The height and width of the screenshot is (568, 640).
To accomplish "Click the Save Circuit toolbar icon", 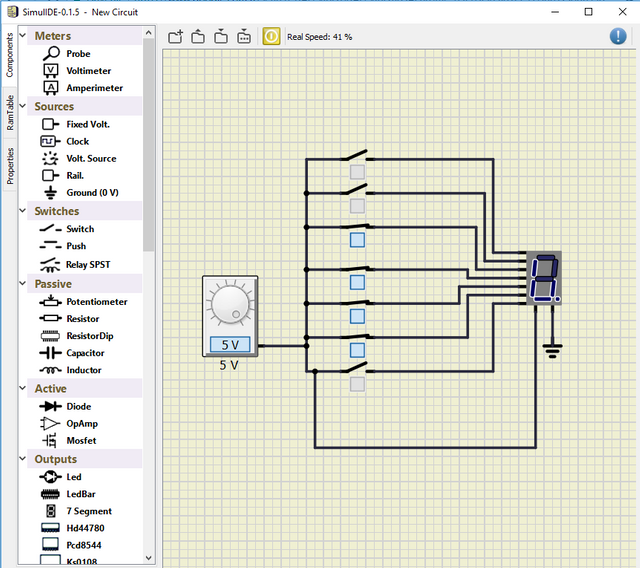I will (221, 37).
